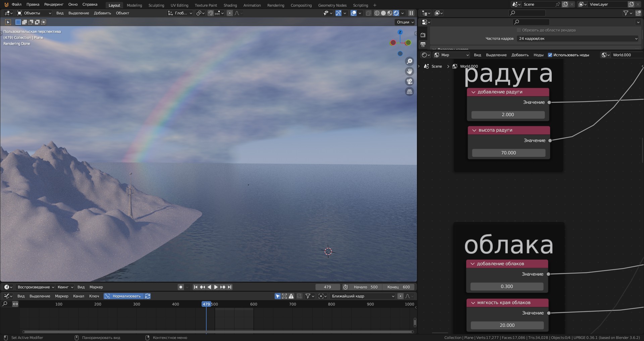
Task: Open the File menu
Action: (x=16, y=4)
